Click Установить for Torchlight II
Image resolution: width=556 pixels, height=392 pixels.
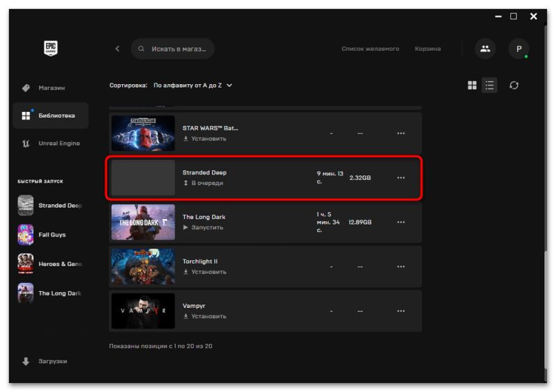[x=205, y=272]
